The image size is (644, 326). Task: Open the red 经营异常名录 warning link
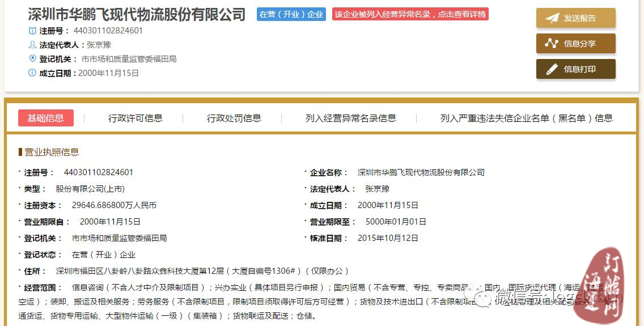click(x=410, y=14)
